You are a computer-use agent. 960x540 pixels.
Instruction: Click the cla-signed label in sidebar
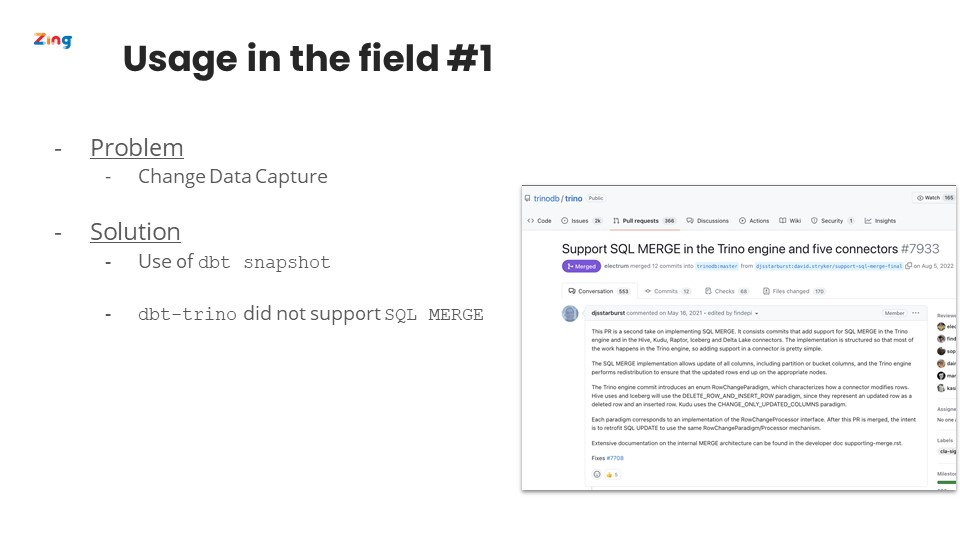click(948, 451)
